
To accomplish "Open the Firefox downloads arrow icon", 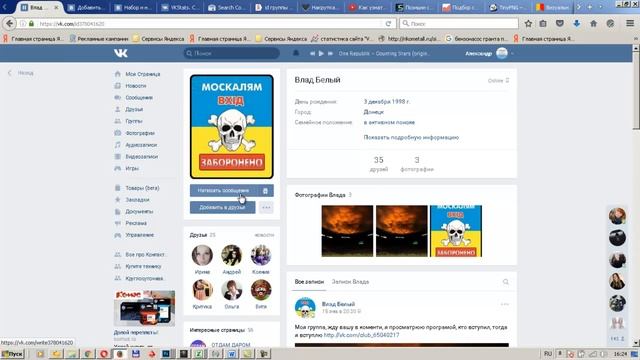I will pos(576,24).
